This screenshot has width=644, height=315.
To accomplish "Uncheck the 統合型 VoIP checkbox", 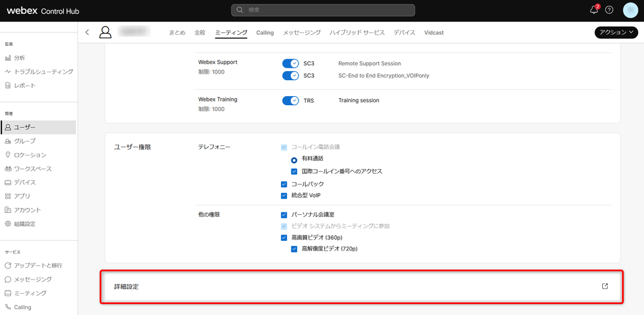I will click(x=284, y=196).
